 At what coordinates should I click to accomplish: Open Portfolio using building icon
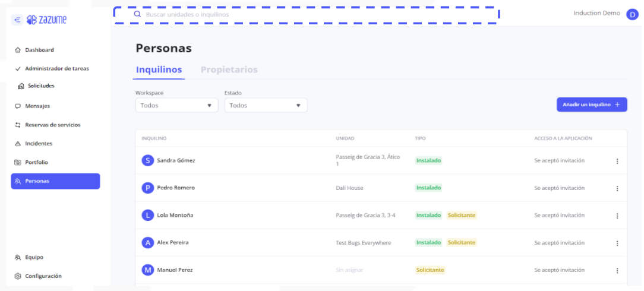tap(18, 162)
